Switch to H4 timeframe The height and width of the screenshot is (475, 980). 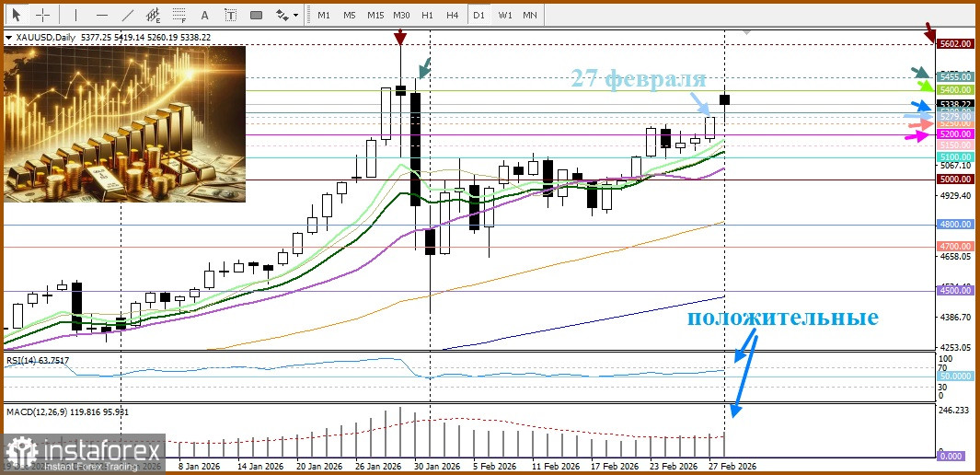453,15
